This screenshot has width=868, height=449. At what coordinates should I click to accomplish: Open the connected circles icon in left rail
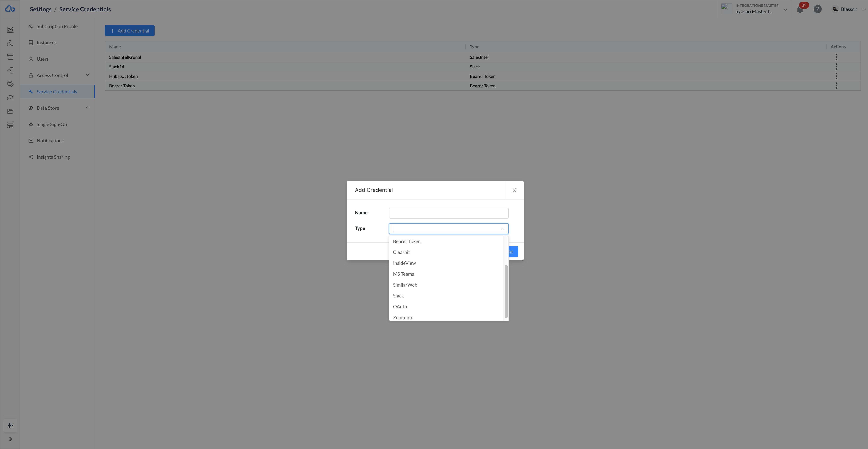(x=10, y=43)
